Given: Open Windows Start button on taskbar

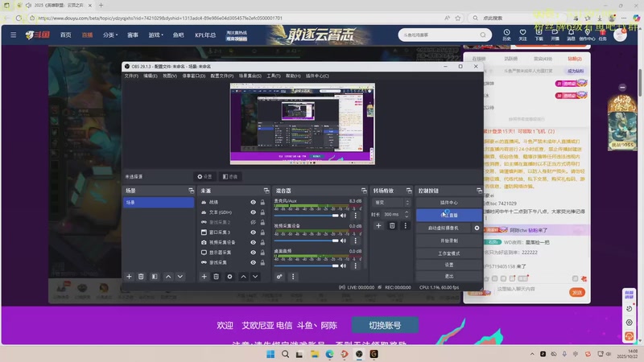Looking at the screenshot, I should tap(270, 354).
